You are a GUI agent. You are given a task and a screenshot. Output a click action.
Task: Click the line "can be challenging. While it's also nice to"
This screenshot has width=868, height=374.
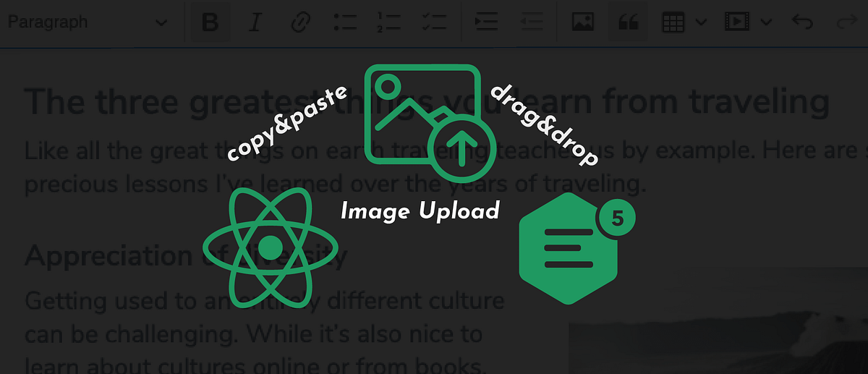pyautogui.click(x=253, y=335)
